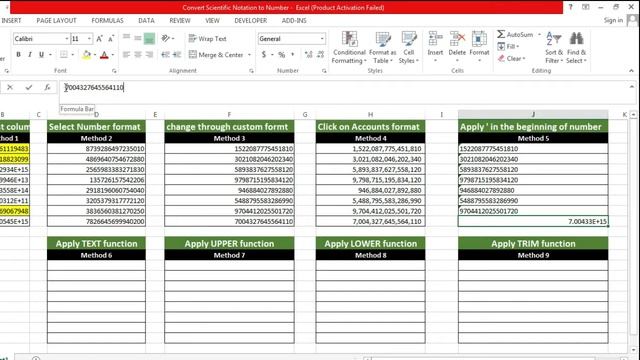Open Cell Styles gallery
This screenshot has height=360, width=640.
[x=409, y=47]
